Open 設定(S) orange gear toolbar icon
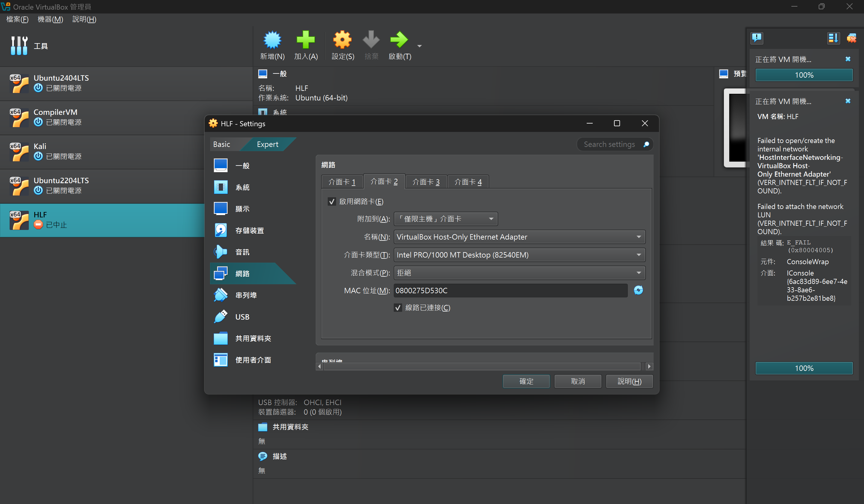864x504 pixels. pos(342,40)
